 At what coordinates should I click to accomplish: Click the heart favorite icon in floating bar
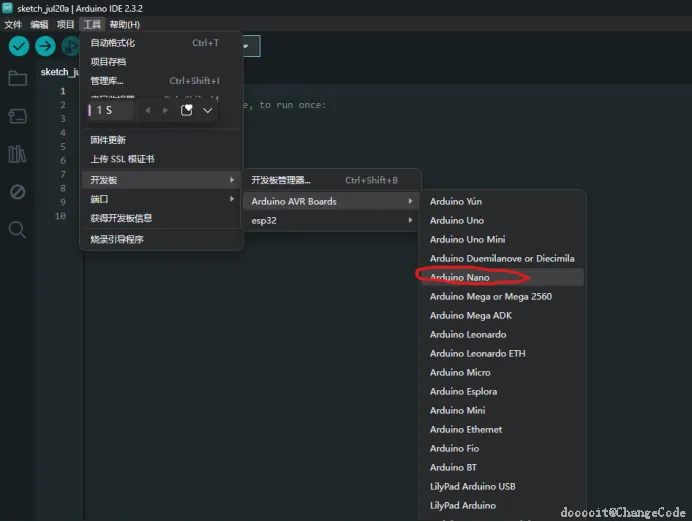coord(187,110)
